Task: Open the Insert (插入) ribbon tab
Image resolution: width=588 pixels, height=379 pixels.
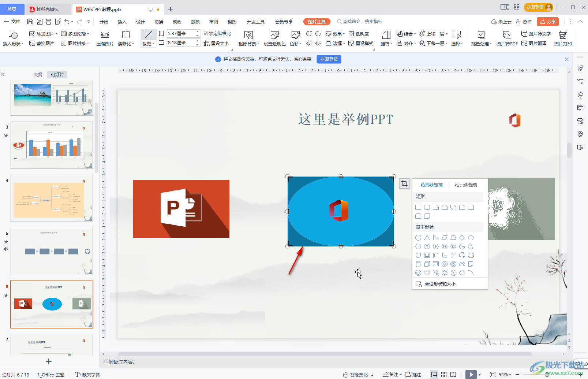Action: coord(122,22)
